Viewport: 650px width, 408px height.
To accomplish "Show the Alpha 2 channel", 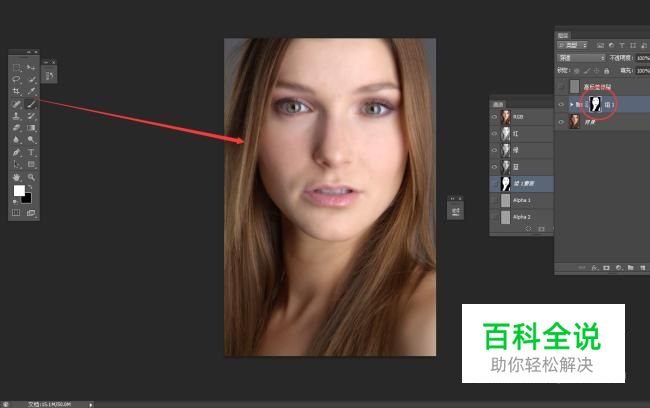I will [494, 217].
